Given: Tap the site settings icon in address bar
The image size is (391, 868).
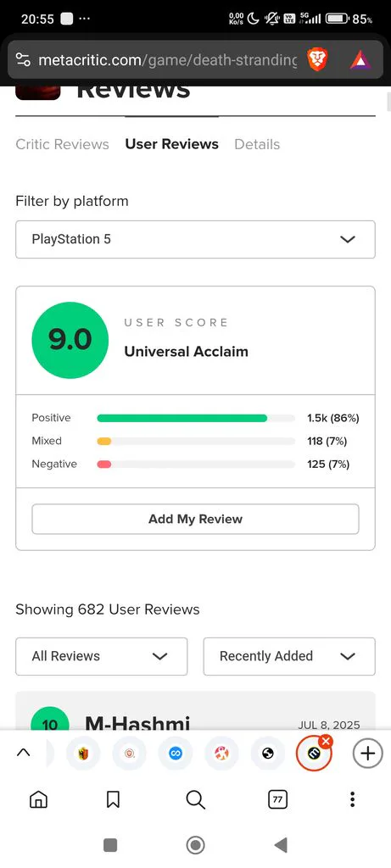Looking at the screenshot, I should (x=23, y=60).
